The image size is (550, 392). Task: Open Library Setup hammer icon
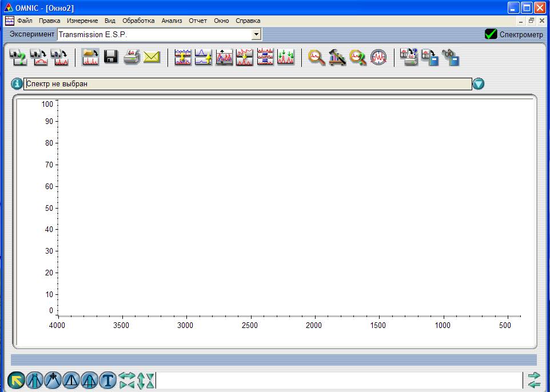337,57
